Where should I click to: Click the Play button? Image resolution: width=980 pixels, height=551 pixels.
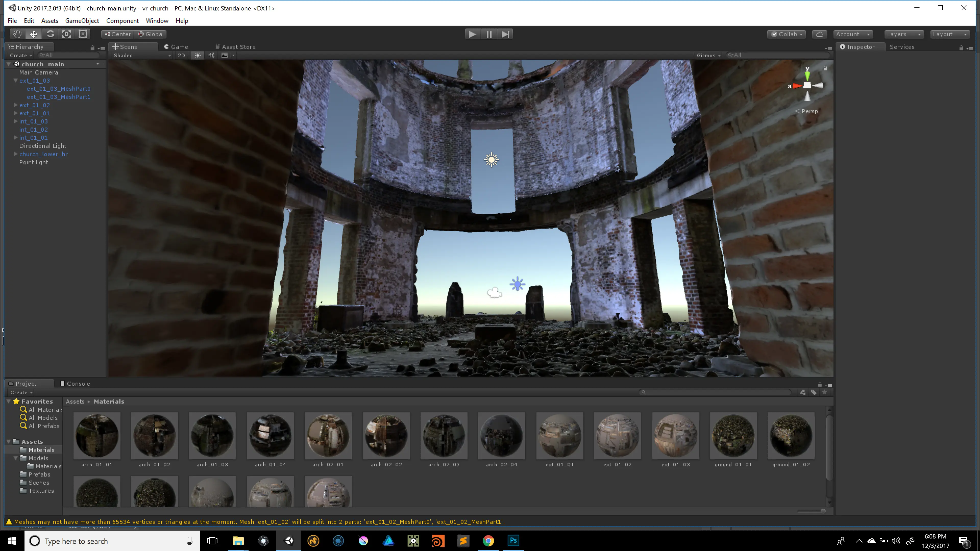tap(472, 34)
